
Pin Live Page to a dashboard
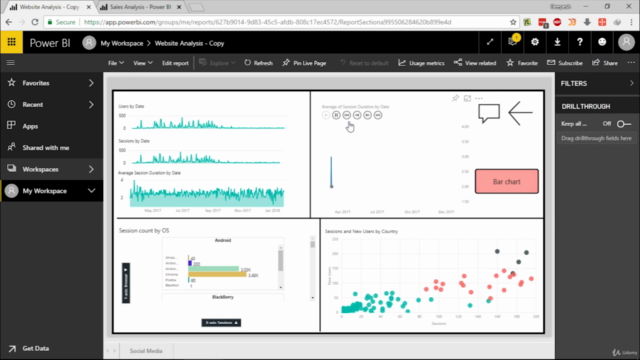(x=304, y=63)
